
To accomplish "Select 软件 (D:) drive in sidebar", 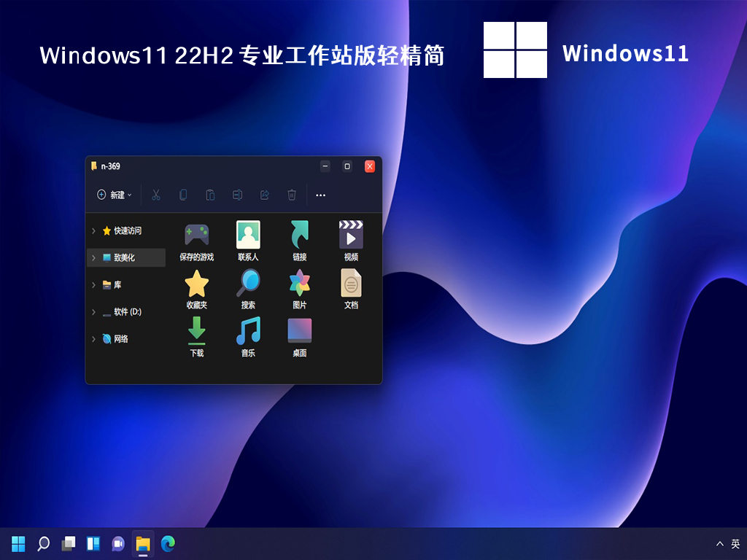I will click(x=127, y=312).
